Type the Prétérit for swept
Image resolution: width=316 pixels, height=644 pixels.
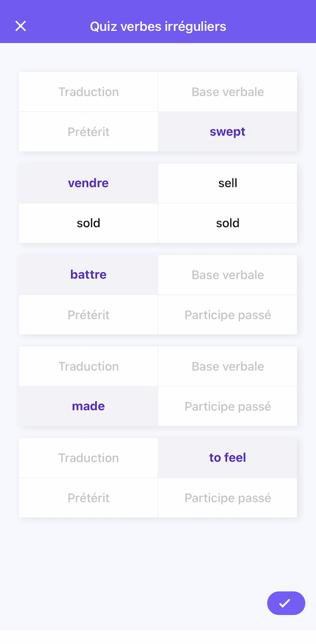88,132
